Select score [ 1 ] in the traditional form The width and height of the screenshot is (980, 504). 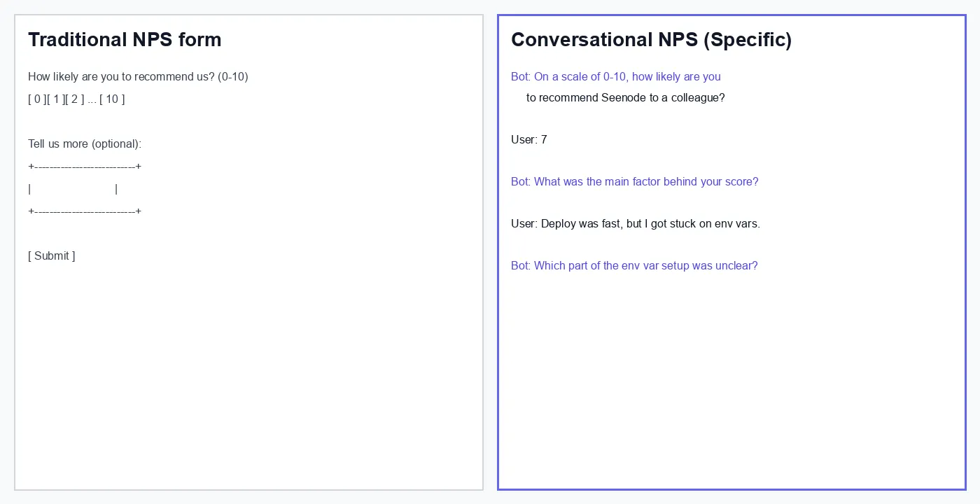coord(56,99)
